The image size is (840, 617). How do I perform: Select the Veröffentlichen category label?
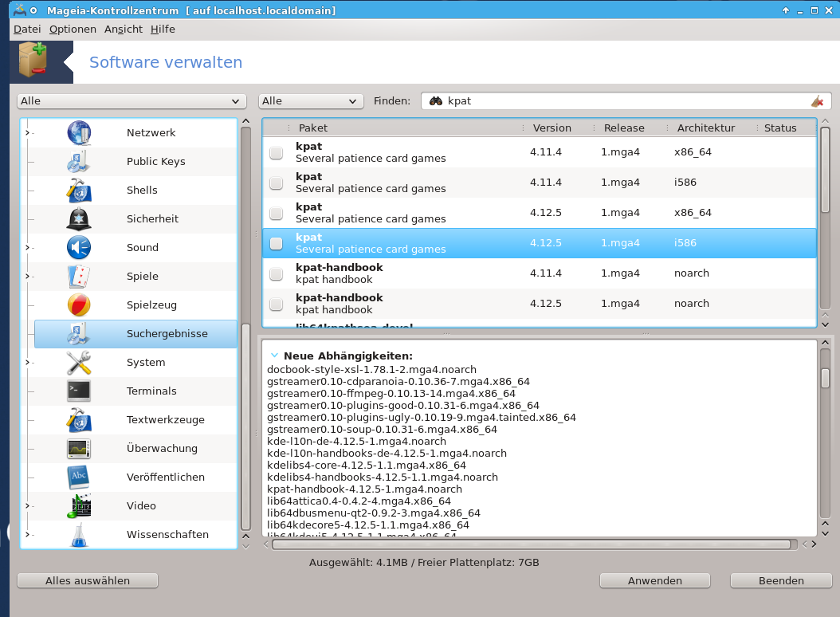point(166,477)
